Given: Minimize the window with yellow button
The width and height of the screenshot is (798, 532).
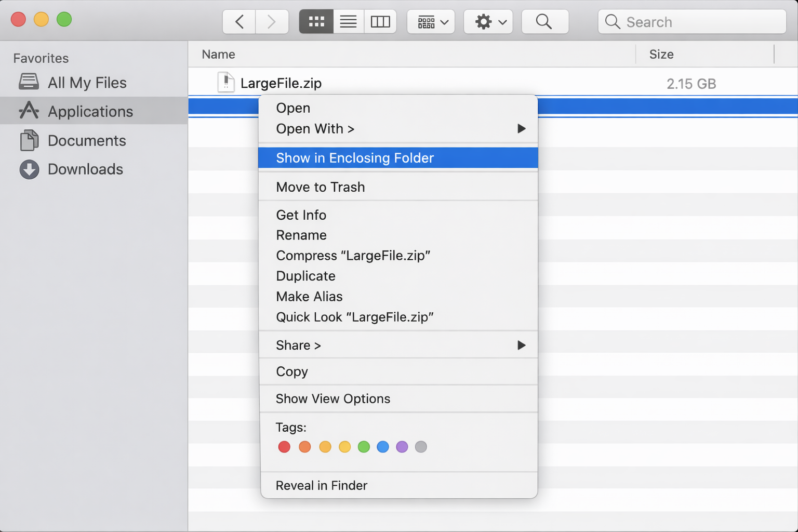Looking at the screenshot, I should (x=41, y=20).
